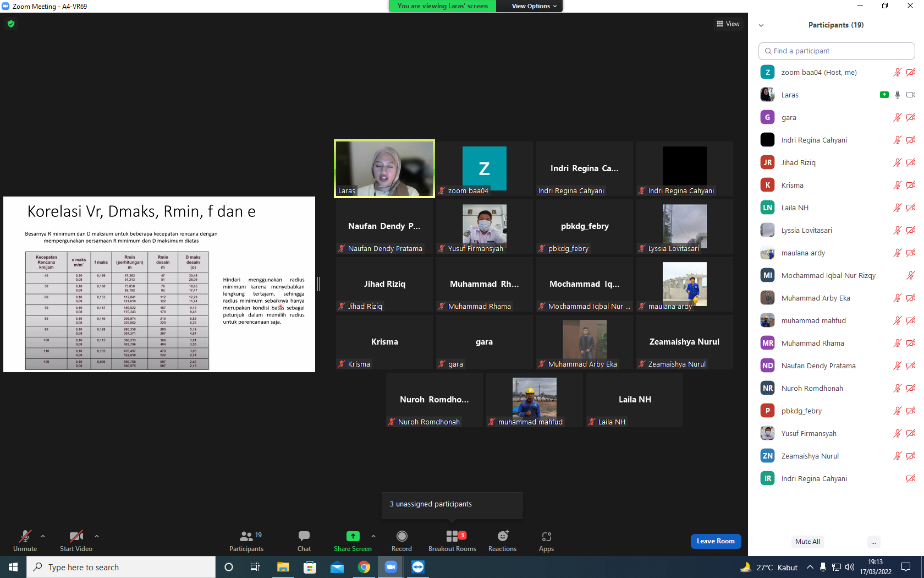
Task: Toggle mute for zoom baa04 host in list
Action: (898, 72)
